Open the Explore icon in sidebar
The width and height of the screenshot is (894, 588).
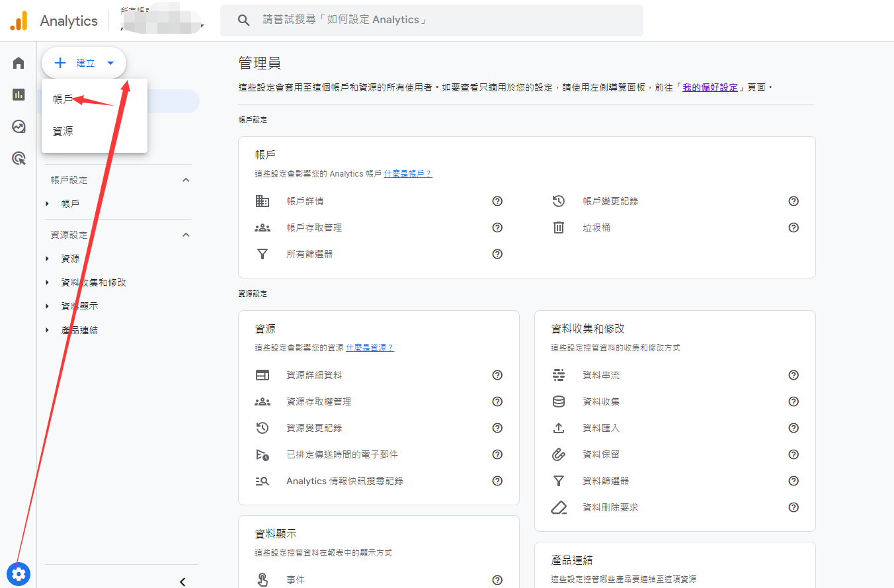19,126
